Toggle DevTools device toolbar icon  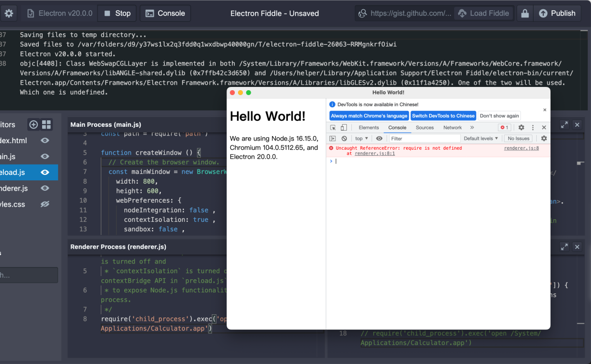coord(344,127)
